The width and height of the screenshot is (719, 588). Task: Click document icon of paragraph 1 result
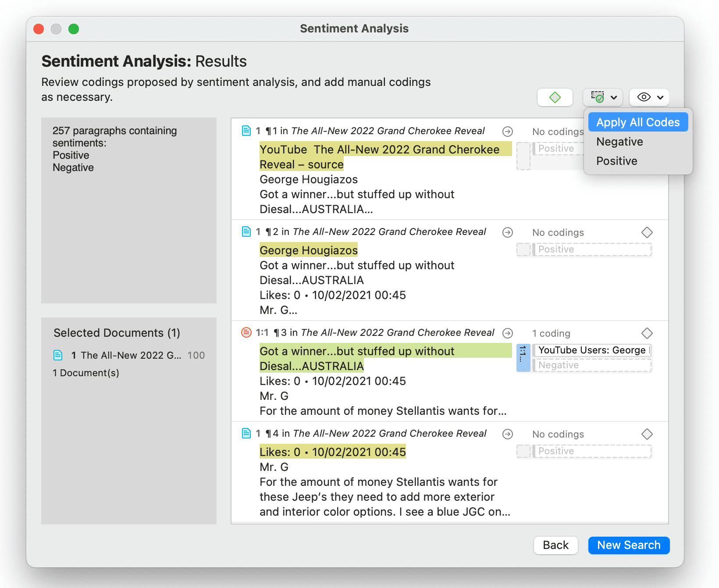click(x=246, y=131)
